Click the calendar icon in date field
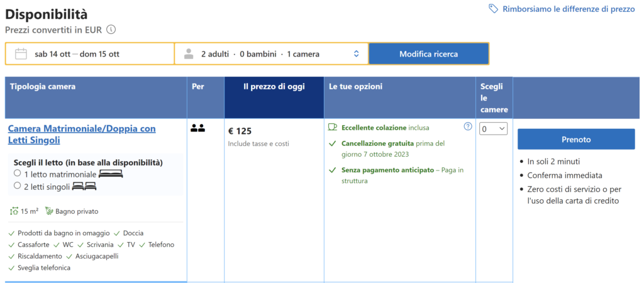Image resolution: width=644 pixels, height=283 pixels. point(21,54)
